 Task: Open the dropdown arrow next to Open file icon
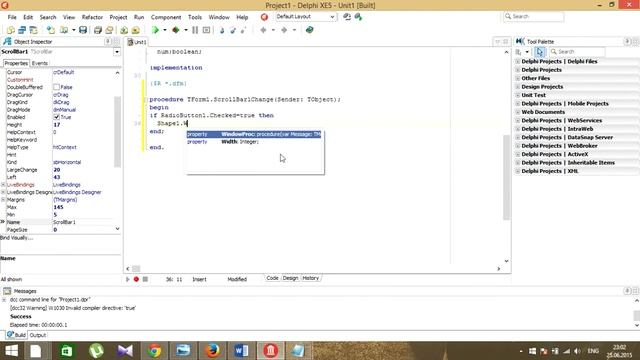tap(73, 30)
